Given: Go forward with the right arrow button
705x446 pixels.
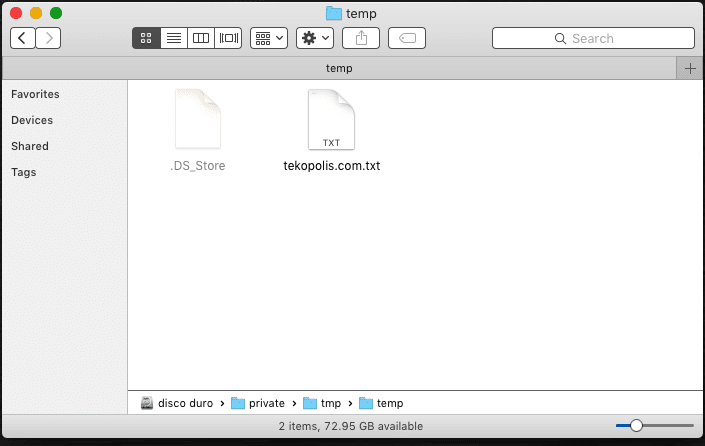Looking at the screenshot, I should (x=48, y=38).
